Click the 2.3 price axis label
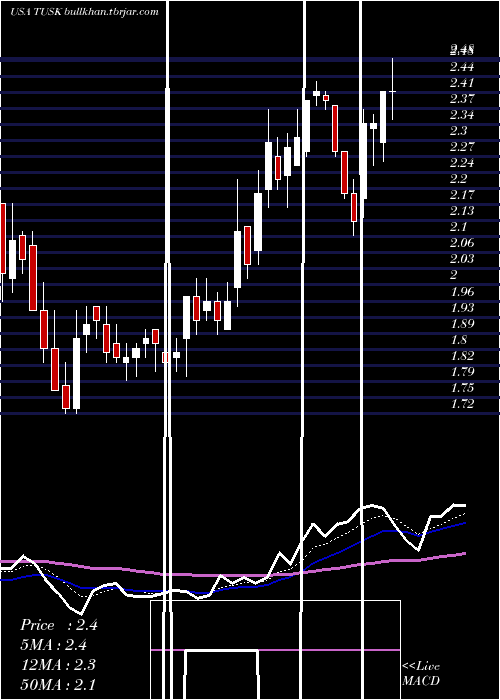Viewport: 500px width, 700px height. pyautogui.click(x=459, y=131)
